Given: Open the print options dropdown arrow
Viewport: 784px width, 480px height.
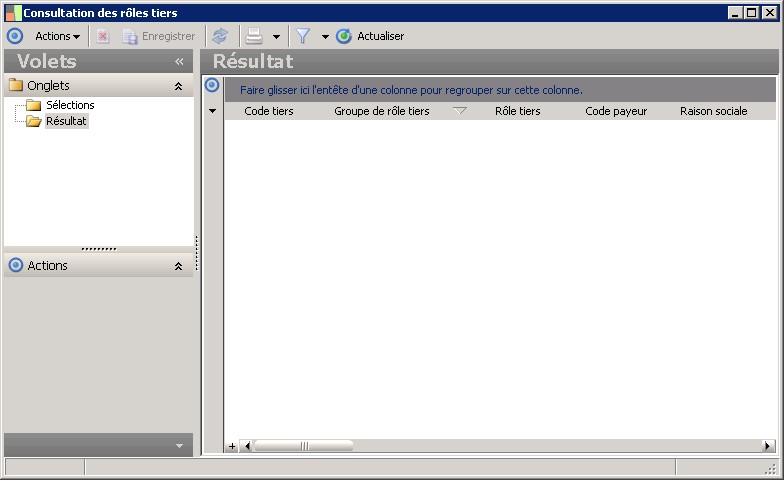Looking at the screenshot, I should [276, 36].
